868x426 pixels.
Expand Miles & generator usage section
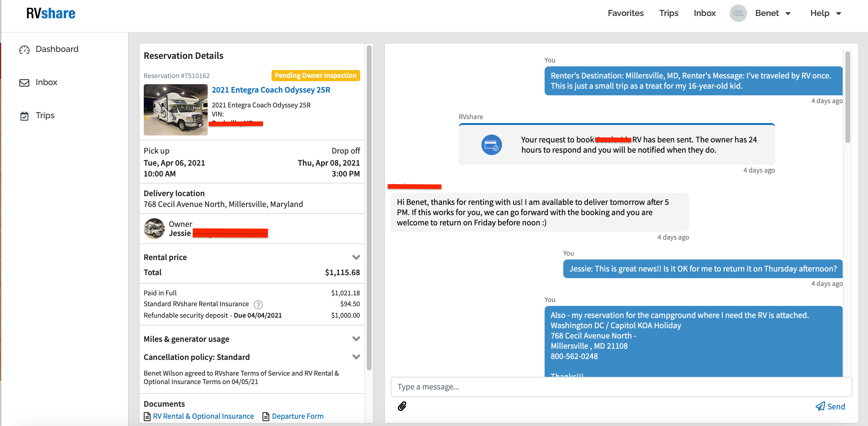click(x=356, y=339)
